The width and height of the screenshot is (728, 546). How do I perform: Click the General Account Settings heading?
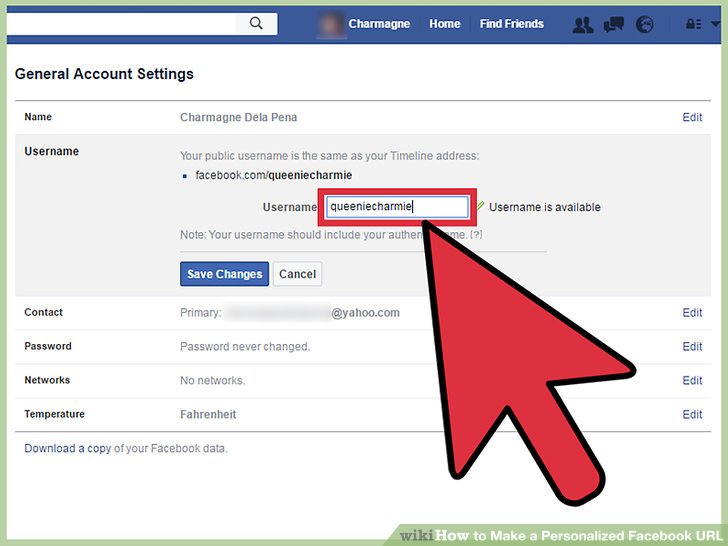(104, 74)
